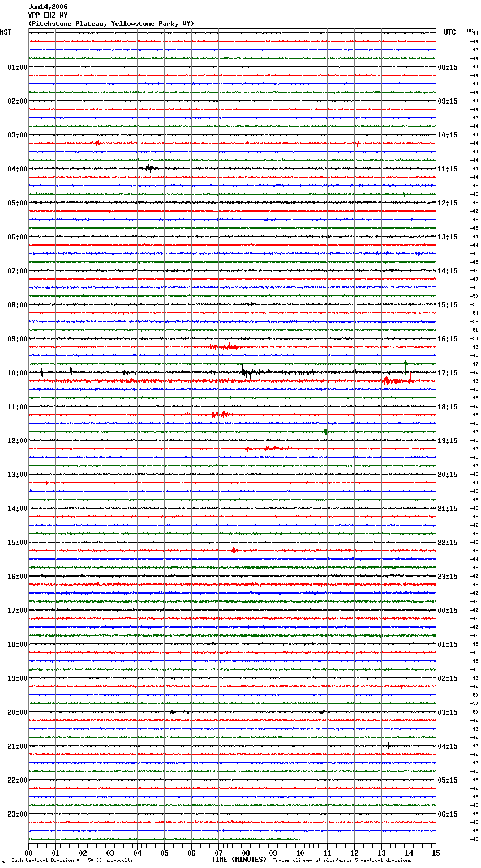
Task: Click the 14:00 MST time label
Action: click(x=18, y=509)
